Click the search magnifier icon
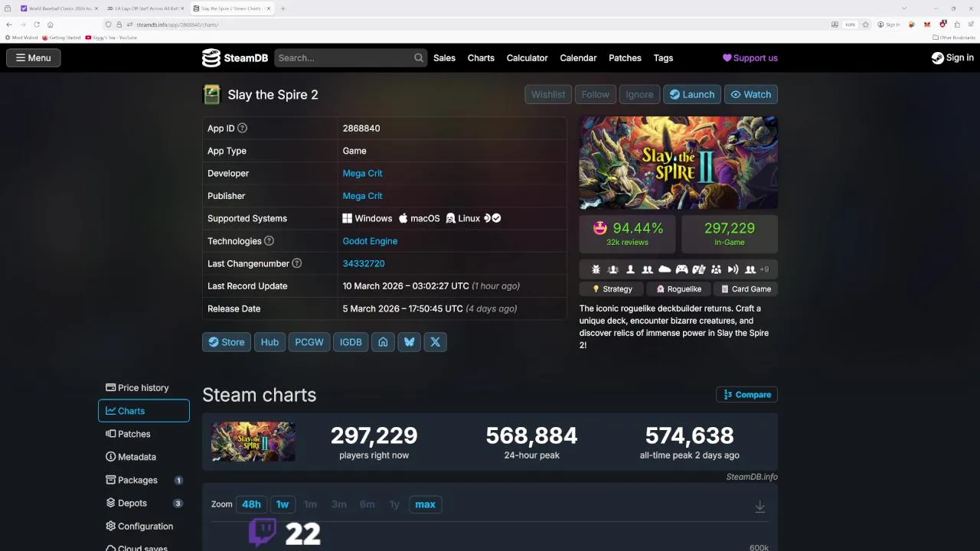The width and height of the screenshot is (980, 551). pyautogui.click(x=419, y=58)
